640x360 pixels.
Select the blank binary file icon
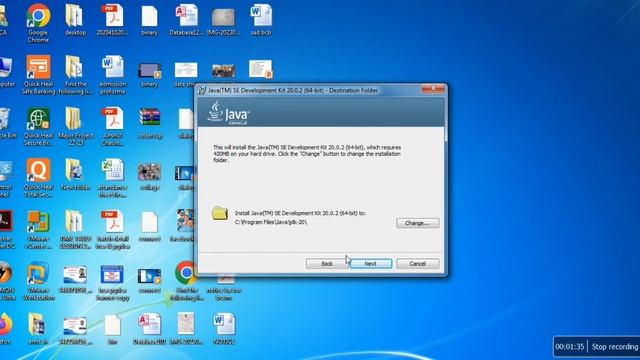[x=149, y=20]
